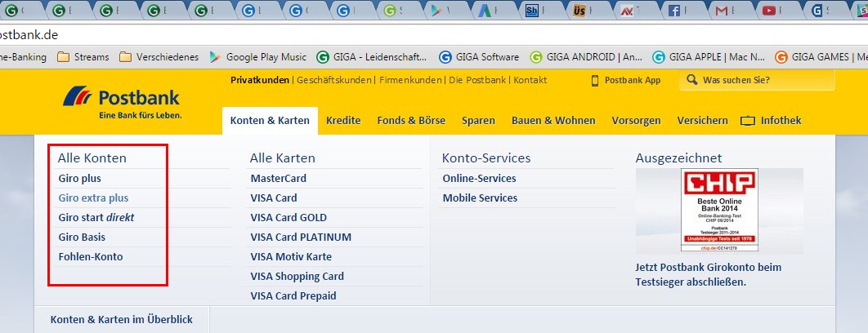This screenshot has height=333, width=868.
Task: Open the VISA Card Prepaid link
Action: tap(293, 296)
